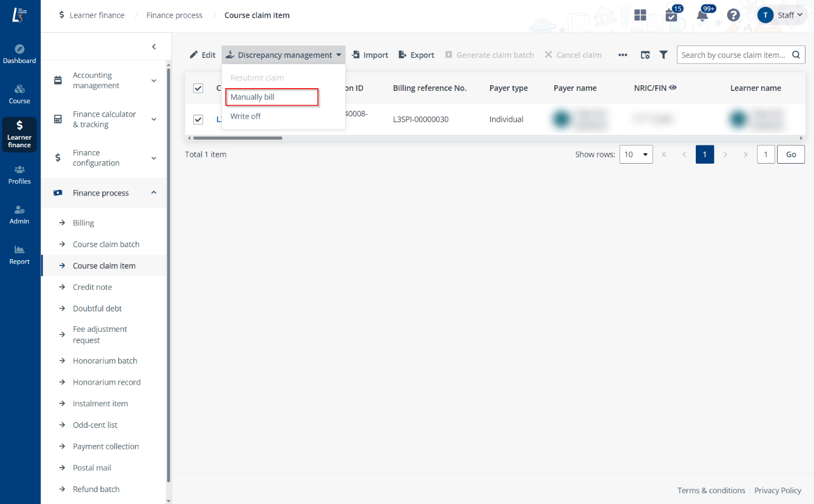The image size is (814, 504).
Task: Open the column settings icon
Action: pyautogui.click(x=645, y=55)
